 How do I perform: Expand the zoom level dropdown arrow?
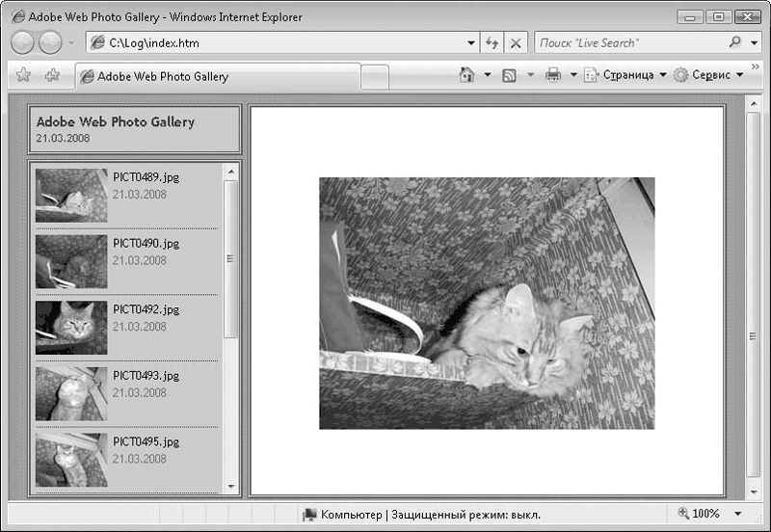point(737,514)
